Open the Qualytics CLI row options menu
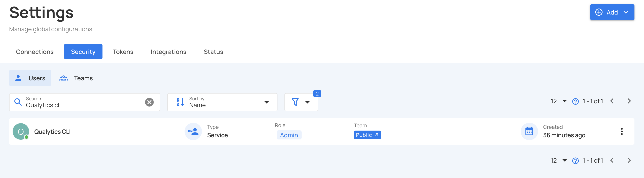Image resolution: width=644 pixels, height=178 pixels. pos(622,131)
